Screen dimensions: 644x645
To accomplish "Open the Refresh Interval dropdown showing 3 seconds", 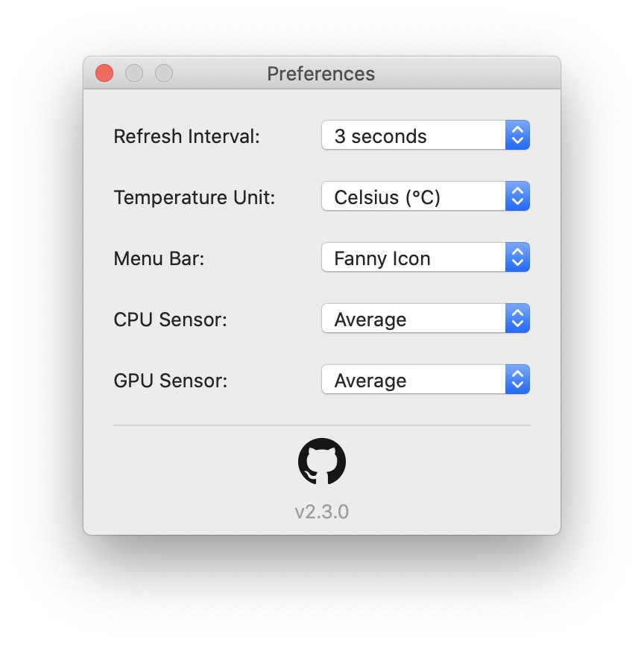I will pyautogui.click(x=414, y=136).
